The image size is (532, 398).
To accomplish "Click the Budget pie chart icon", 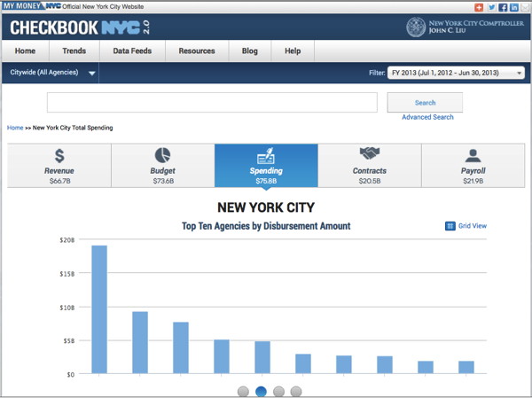I will pyautogui.click(x=163, y=155).
